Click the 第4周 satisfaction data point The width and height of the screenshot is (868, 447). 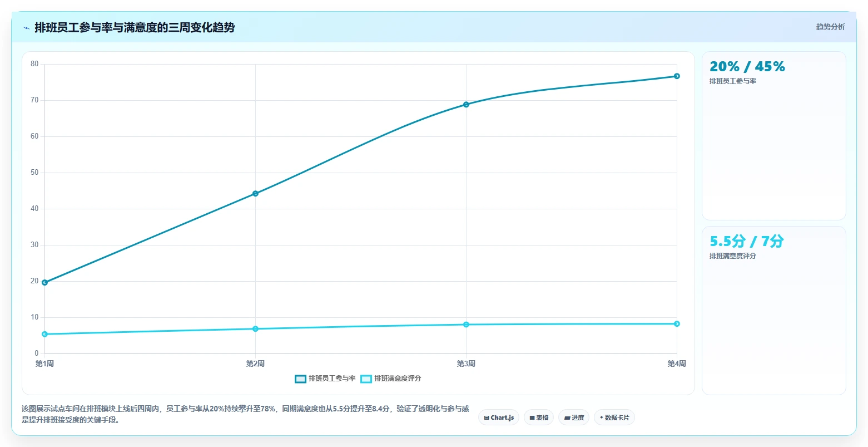coord(677,323)
